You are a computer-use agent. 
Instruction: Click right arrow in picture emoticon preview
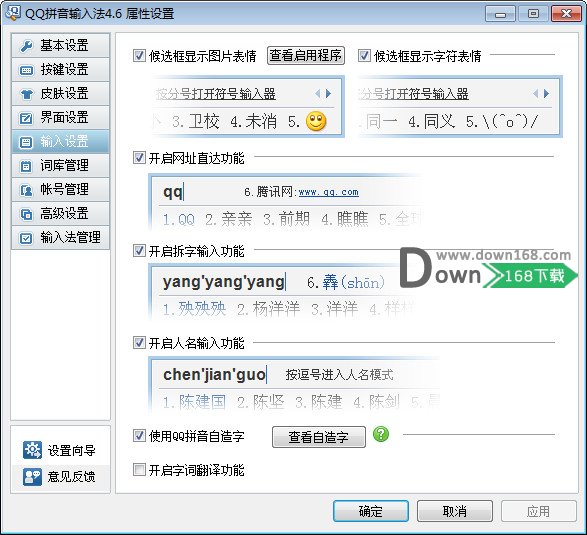[329, 93]
